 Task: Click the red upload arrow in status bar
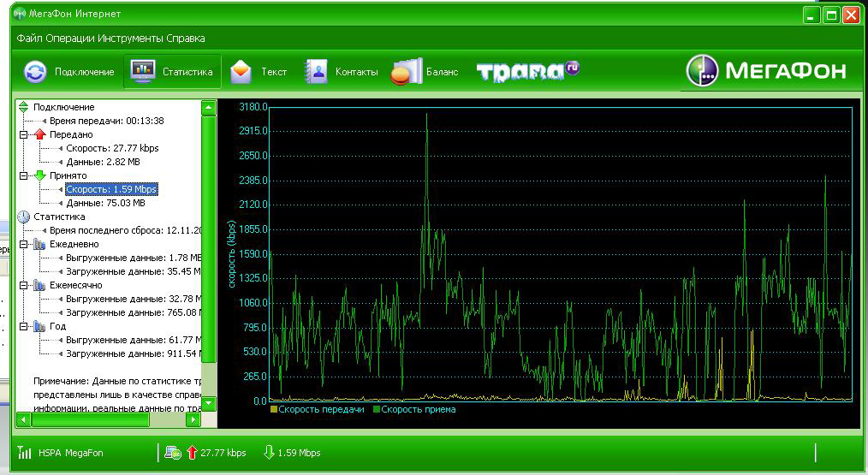click(192, 452)
